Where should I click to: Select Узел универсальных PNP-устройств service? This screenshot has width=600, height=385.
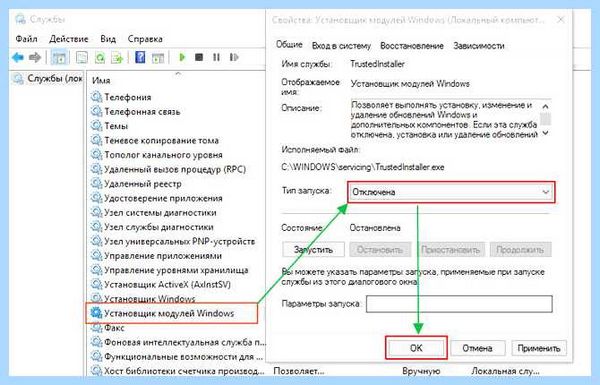pos(179,241)
